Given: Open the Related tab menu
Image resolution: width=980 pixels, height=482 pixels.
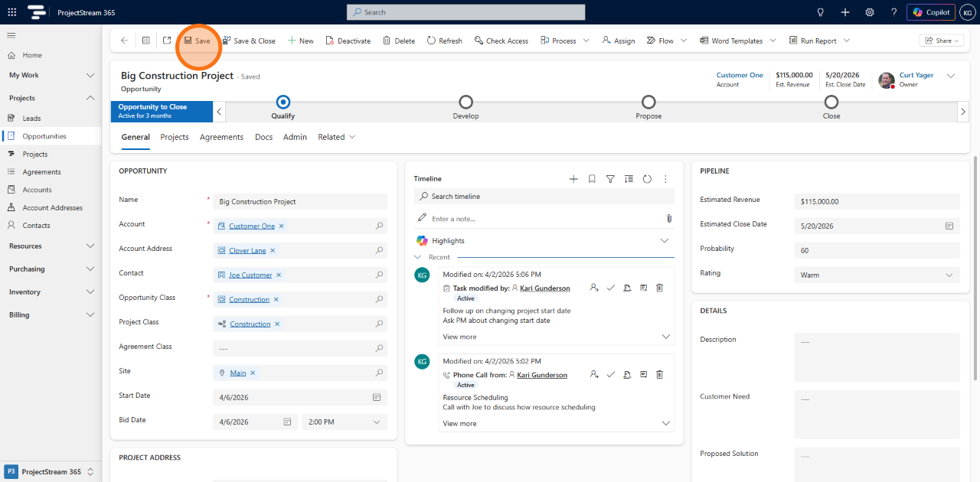Looking at the screenshot, I should (x=337, y=137).
